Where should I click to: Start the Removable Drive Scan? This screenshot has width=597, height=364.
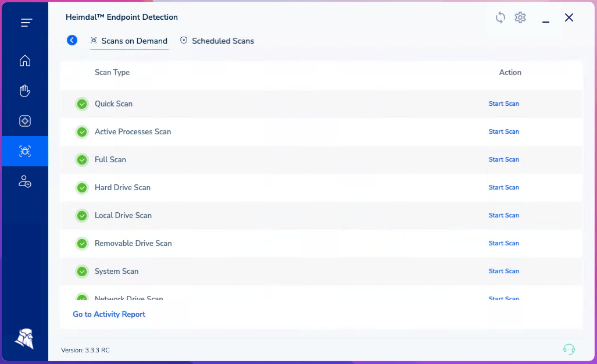(504, 243)
